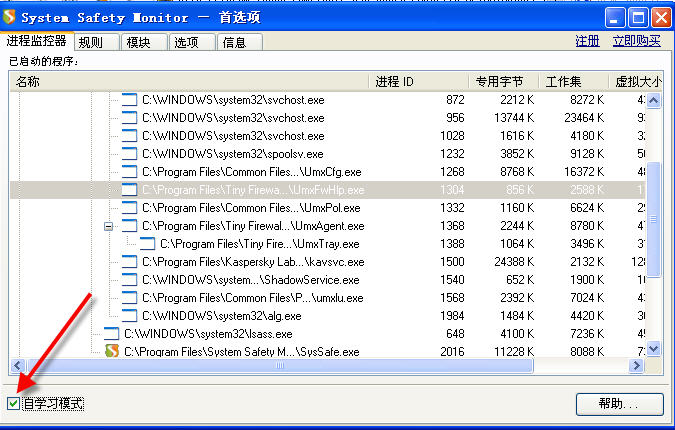Click icon of svchost.exe process 956
The height and width of the screenshot is (430, 675).
click(129, 118)
